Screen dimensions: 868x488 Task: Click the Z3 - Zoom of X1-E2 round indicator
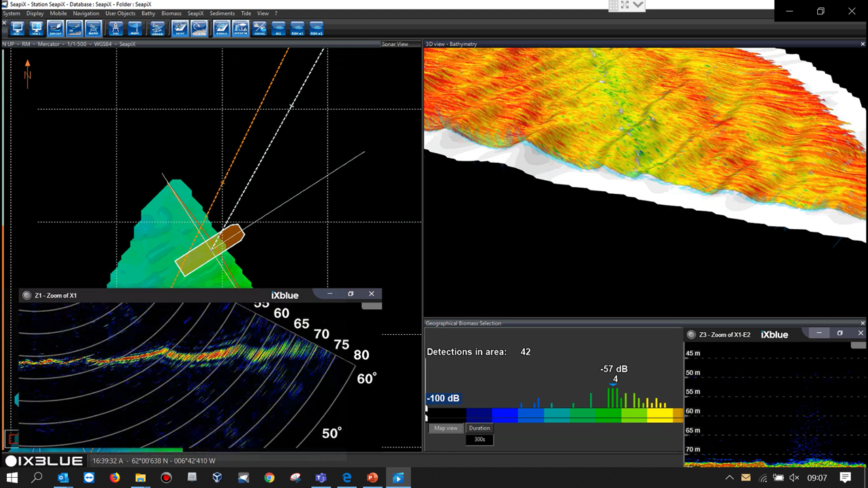[x=691, y=334]
